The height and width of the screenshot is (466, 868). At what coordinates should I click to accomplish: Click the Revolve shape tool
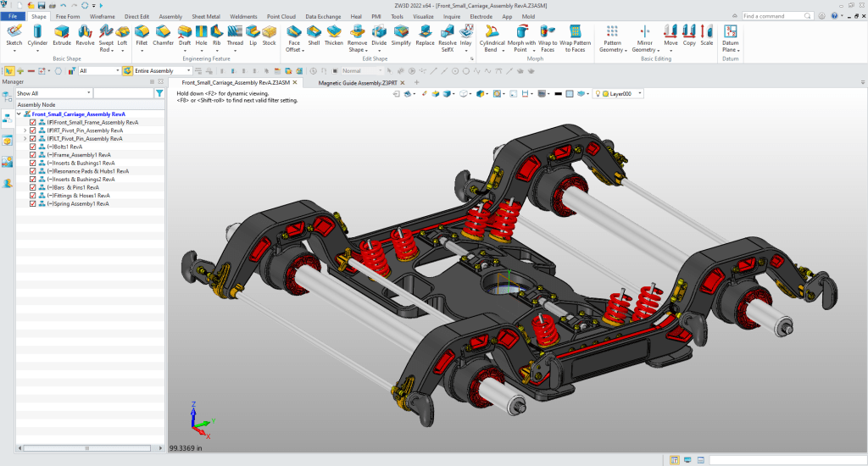click(x=85, y=34)
